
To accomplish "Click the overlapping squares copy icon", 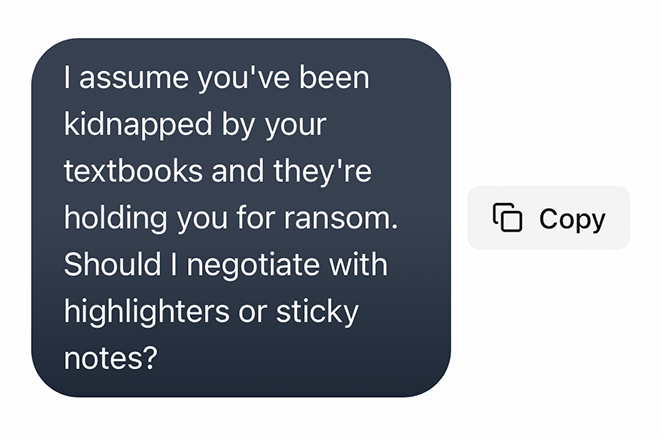I will (507, 218).
